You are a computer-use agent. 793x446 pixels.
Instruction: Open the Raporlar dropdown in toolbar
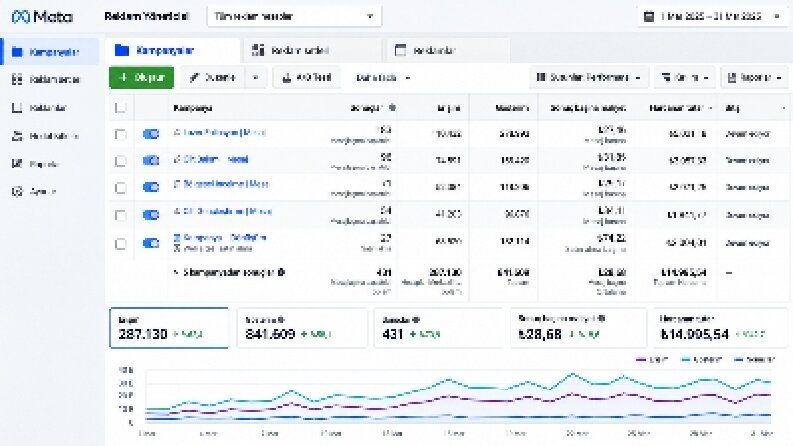[754, 78]
